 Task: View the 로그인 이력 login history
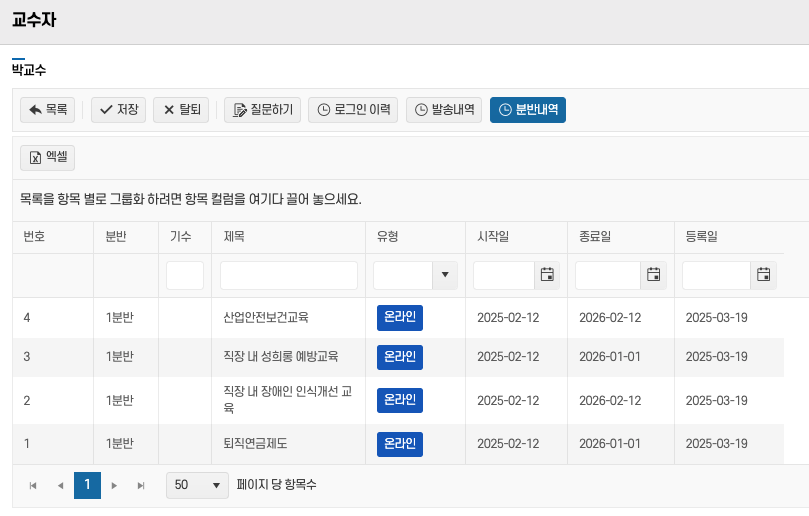(353, 110)
